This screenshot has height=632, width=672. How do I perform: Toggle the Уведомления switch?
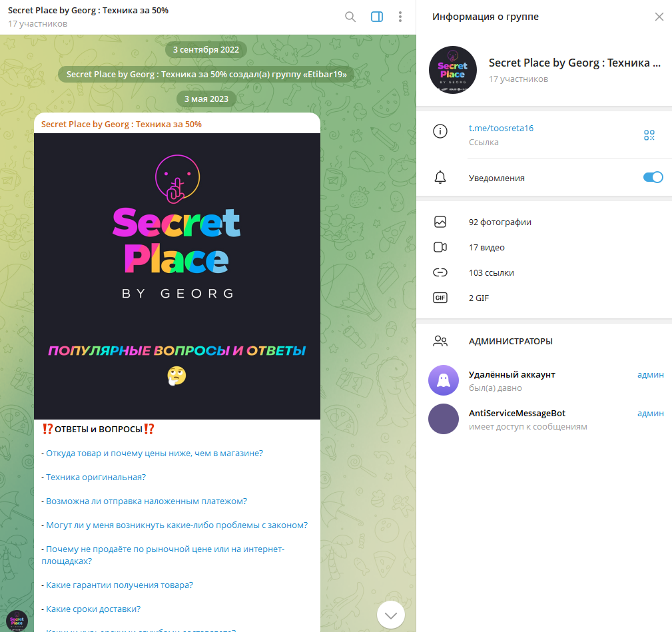pos(653,177)
